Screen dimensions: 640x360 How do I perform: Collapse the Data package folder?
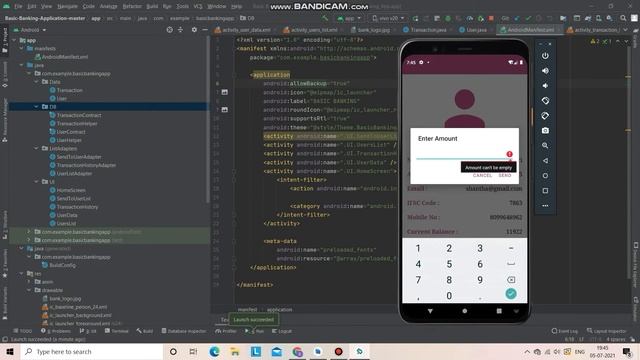pyautogui.click(x=36, y=82)
